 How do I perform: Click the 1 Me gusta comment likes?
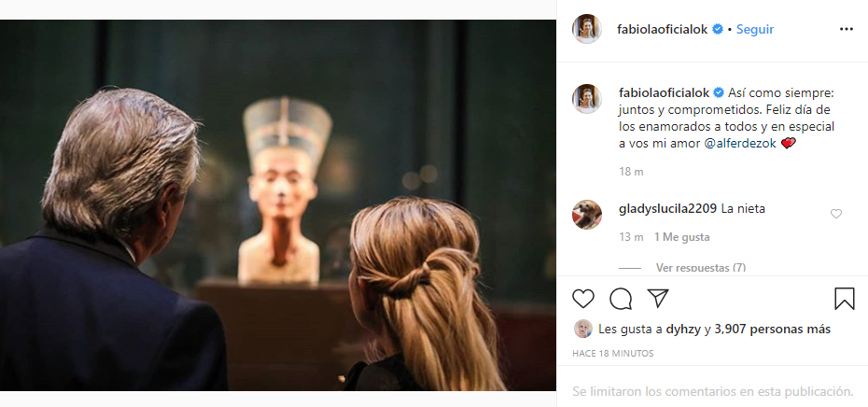pyautogui.click(x=681, y=237)
